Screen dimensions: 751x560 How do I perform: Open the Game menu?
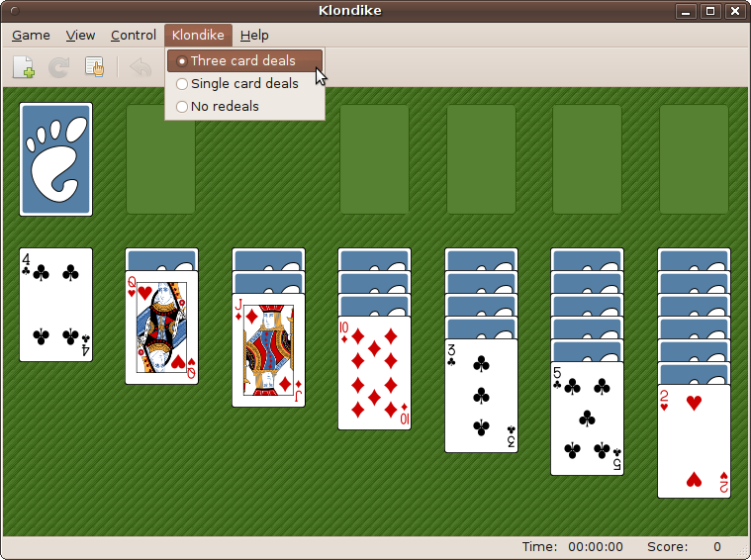coord(31,36)
